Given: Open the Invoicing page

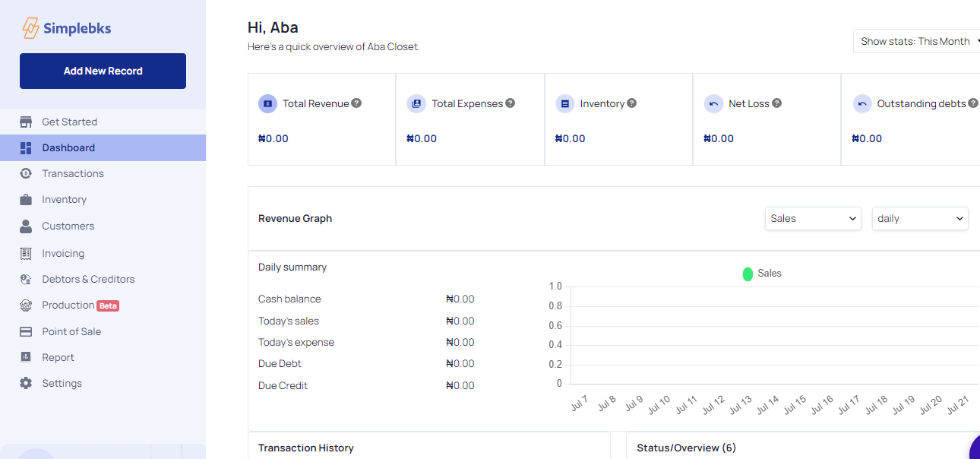Looking at the screenshot, I should tap(63, 253).
